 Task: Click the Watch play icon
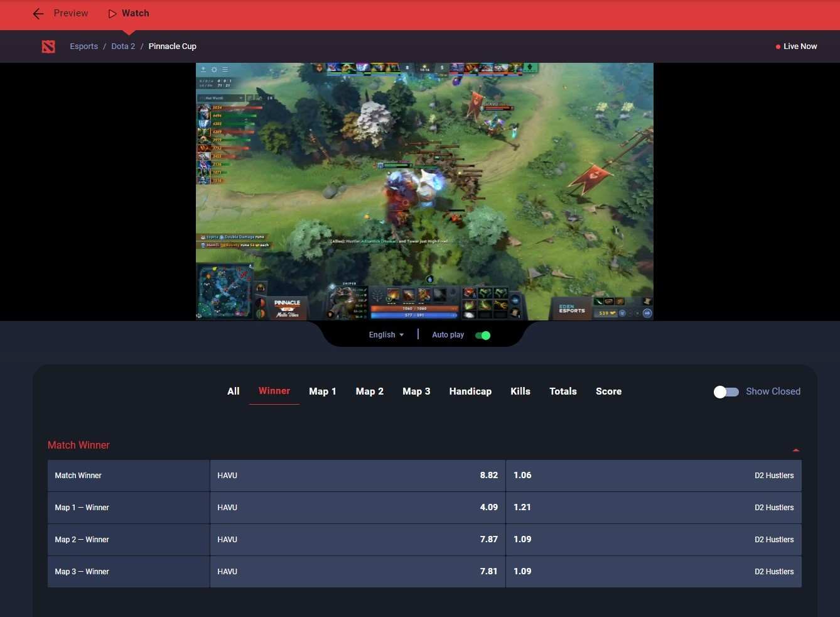[112, 14]
